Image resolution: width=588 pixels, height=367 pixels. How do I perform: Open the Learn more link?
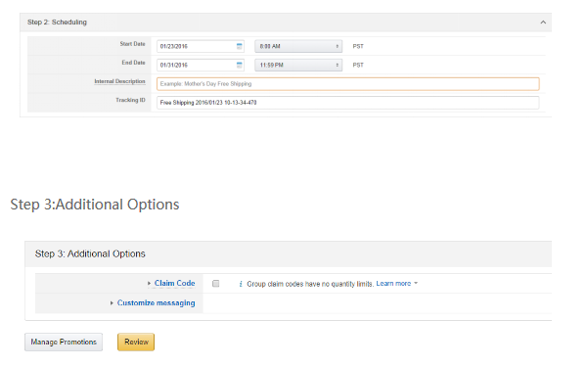coord(393,283)
